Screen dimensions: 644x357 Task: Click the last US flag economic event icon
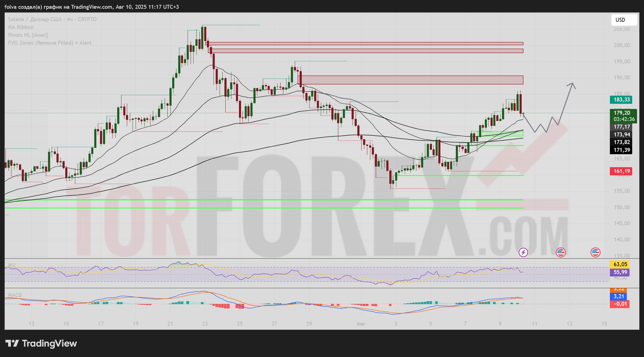pos(595,252)
